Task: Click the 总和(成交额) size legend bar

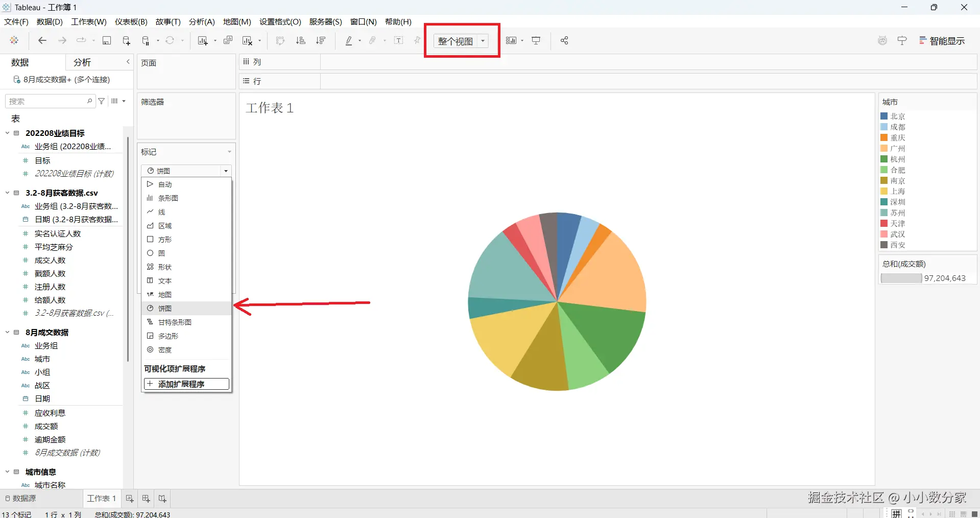Action: (x=901, y=278)
